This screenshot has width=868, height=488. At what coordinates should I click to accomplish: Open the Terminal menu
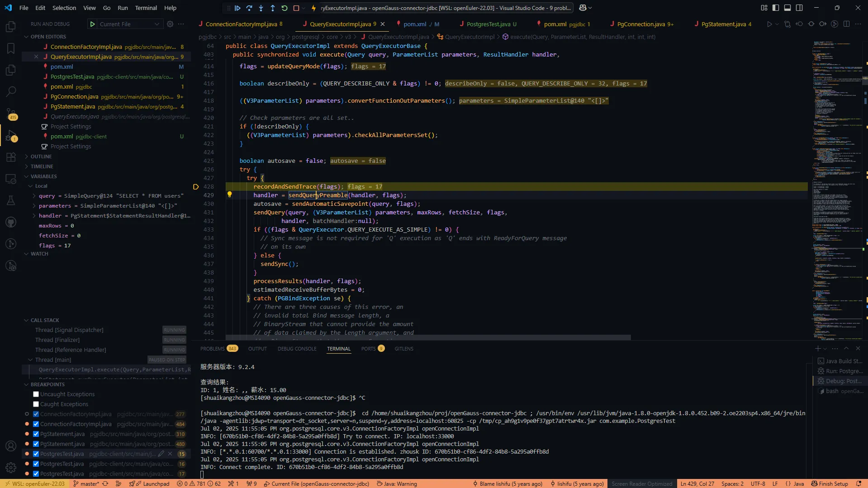[146, 8]
